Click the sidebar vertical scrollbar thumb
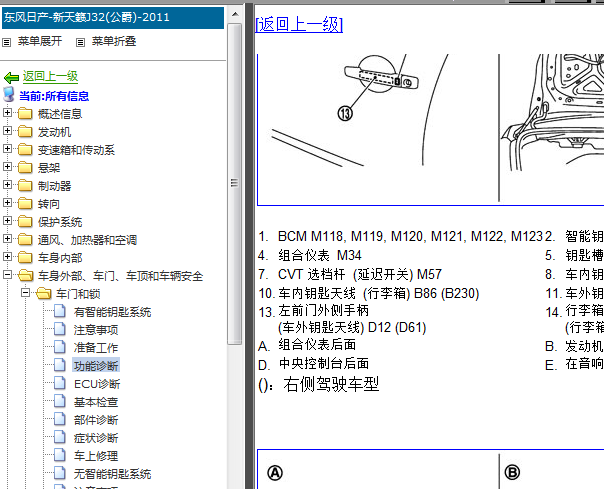This screenshot has width=604, height=489. (x=234, y=183)
